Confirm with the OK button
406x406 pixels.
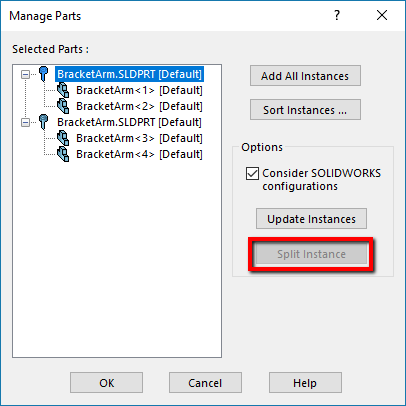coord(106,383)
